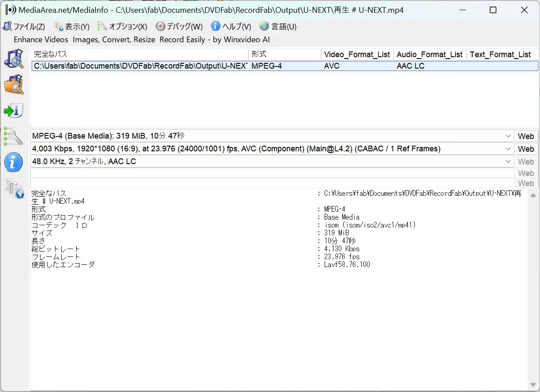The height and width of the screenshot is (392, 540).
Task: Click the フレームレート label
Action: tap(56, 256)
